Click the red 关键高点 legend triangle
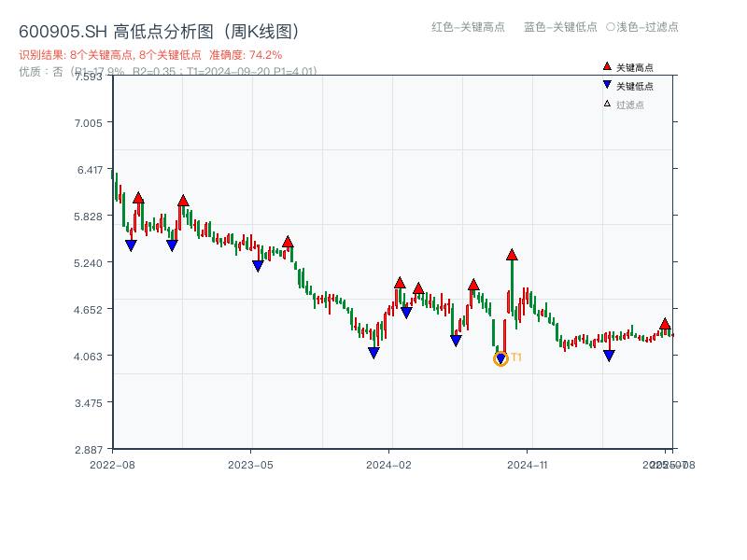The height and width of the screenshot is (560, 747). [x=607, y=67]
